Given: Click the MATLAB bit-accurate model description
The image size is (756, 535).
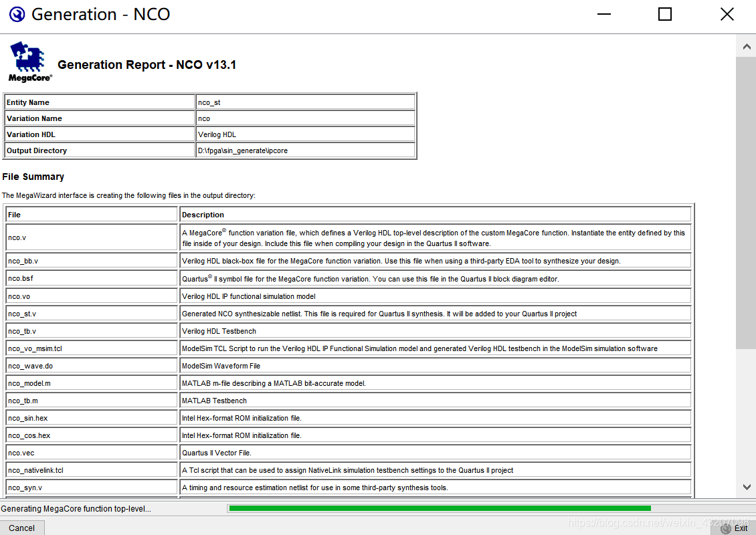Looking at the screenshot, I should coord(274,383).
